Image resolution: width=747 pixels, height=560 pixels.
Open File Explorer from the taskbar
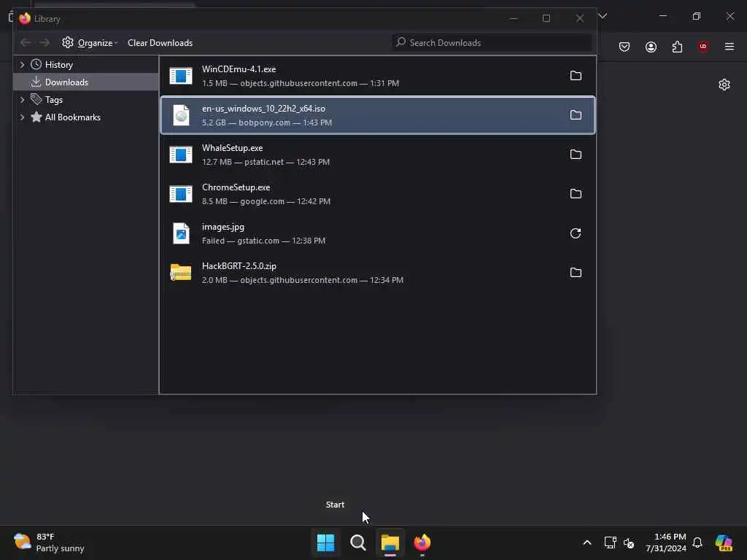click(x=390, y=542)
